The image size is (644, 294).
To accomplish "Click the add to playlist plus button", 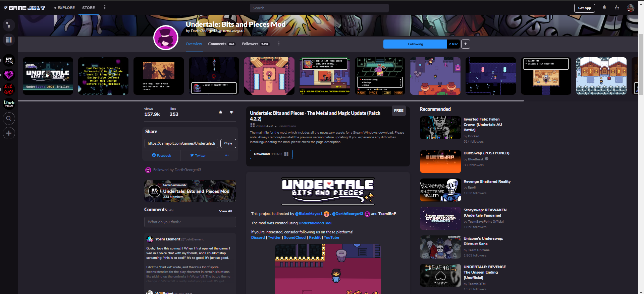I will point(466,44).
